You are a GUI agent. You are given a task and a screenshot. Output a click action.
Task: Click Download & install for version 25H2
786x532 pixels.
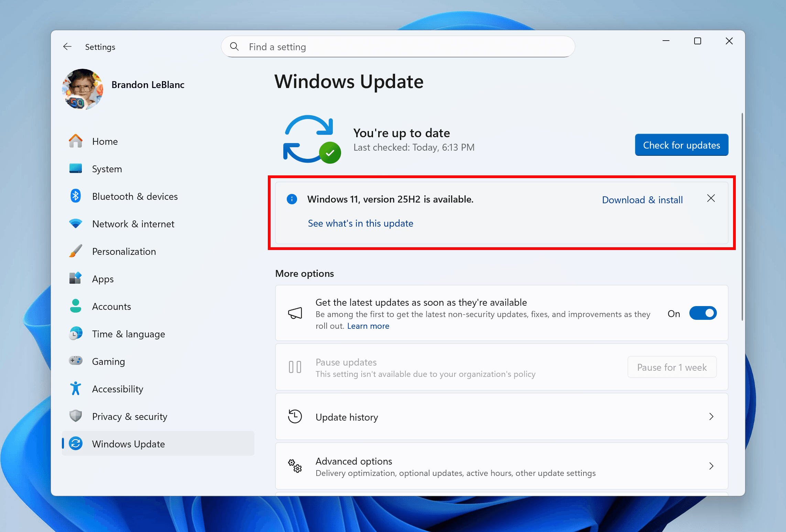pyautogui.click(x=642, y=199)
